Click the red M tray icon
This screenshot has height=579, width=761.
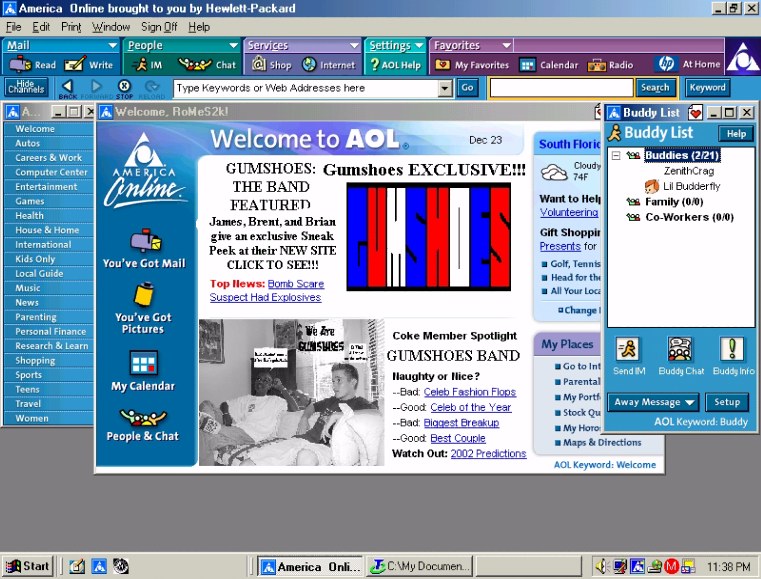(671, 566)
